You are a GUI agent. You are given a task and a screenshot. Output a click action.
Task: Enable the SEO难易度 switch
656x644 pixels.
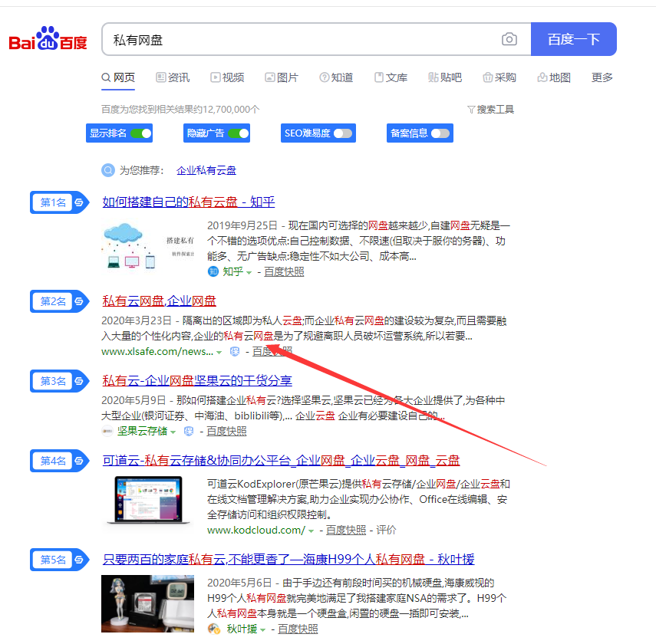tap(343, 133)
